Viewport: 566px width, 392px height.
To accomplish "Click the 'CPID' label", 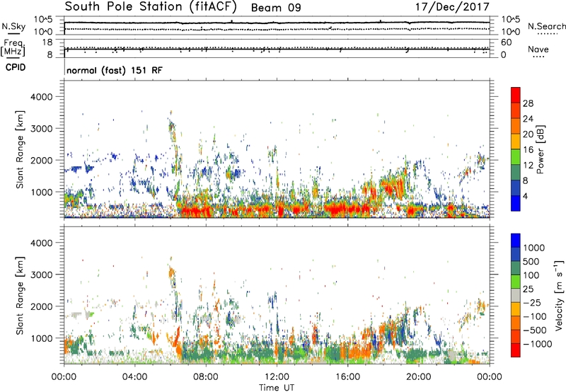I will click(x=16, y=67).
